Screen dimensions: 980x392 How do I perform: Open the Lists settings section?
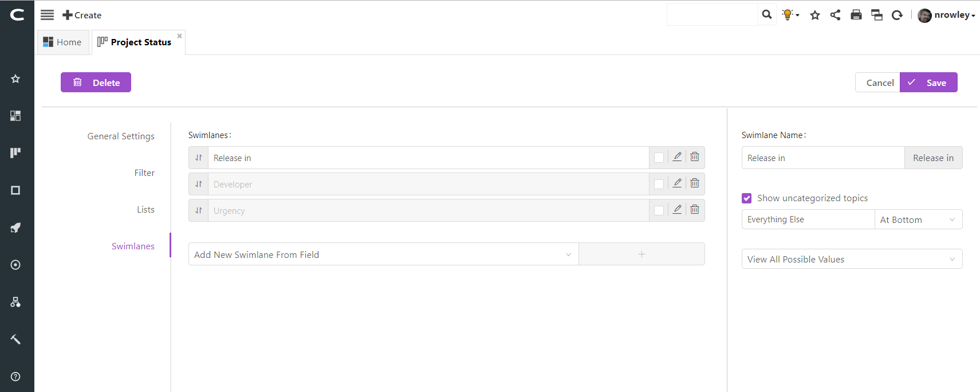click(x=145, y=210)
